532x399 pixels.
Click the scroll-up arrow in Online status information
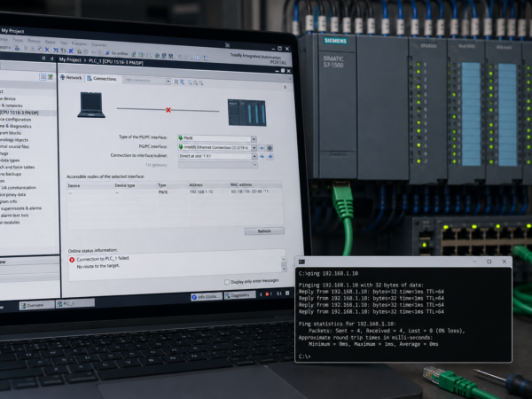point(284,259)
